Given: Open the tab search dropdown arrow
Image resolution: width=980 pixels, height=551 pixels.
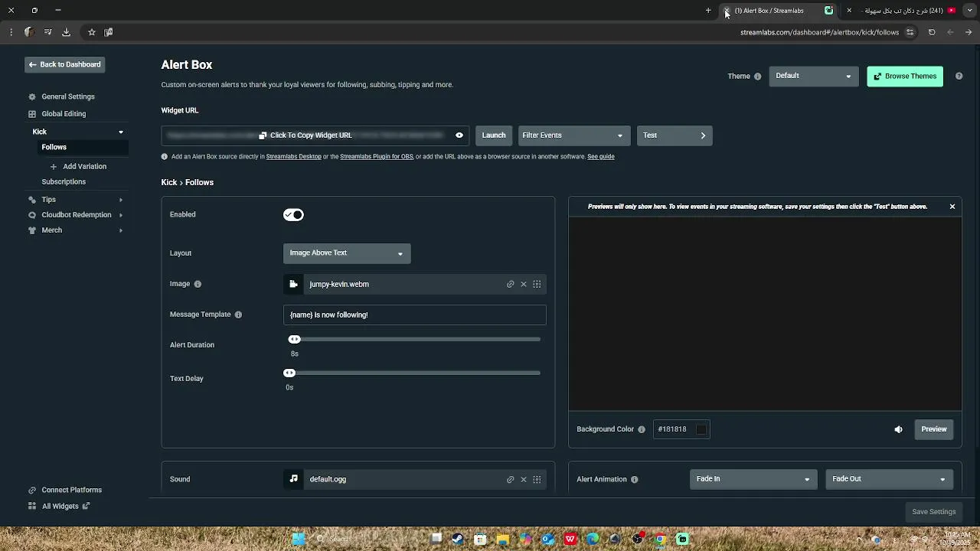Looking at the screenshot, I should (x=969, y=11).
